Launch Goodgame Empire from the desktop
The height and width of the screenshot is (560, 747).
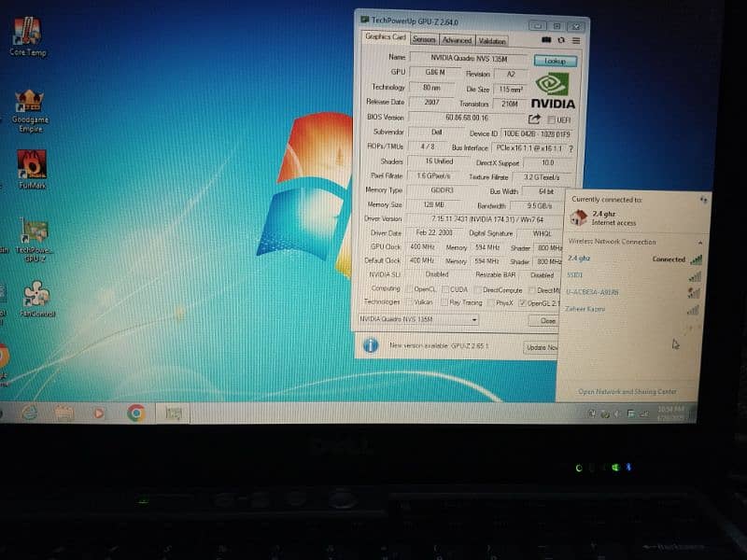coord(30,111)
